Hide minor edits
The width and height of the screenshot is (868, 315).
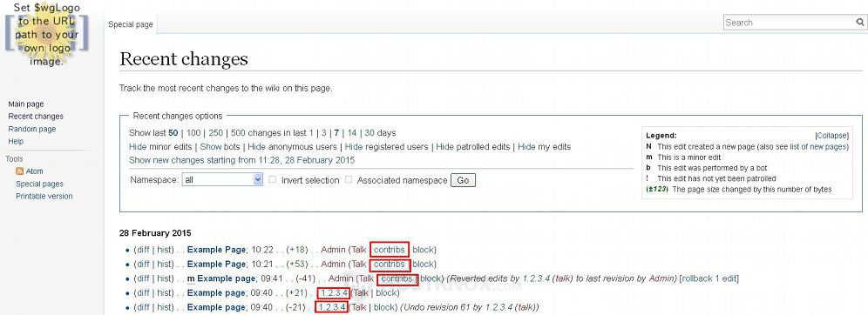click(x=138, y=147)
